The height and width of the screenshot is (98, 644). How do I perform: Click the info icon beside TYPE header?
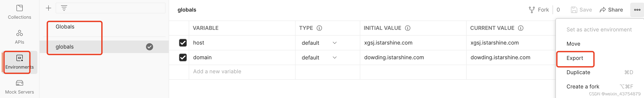tap(319, 28)
